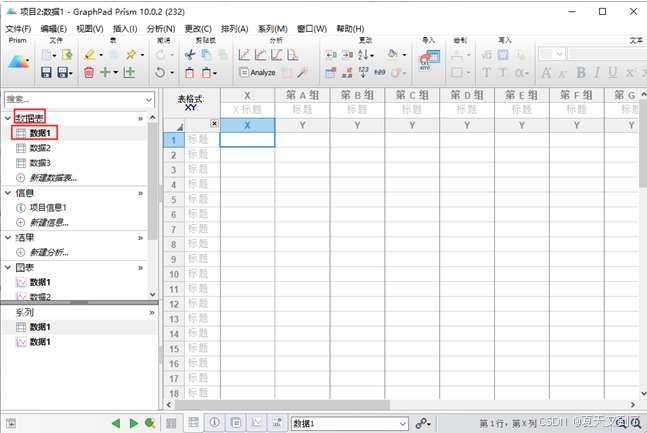Click the X column title cell

247,109
